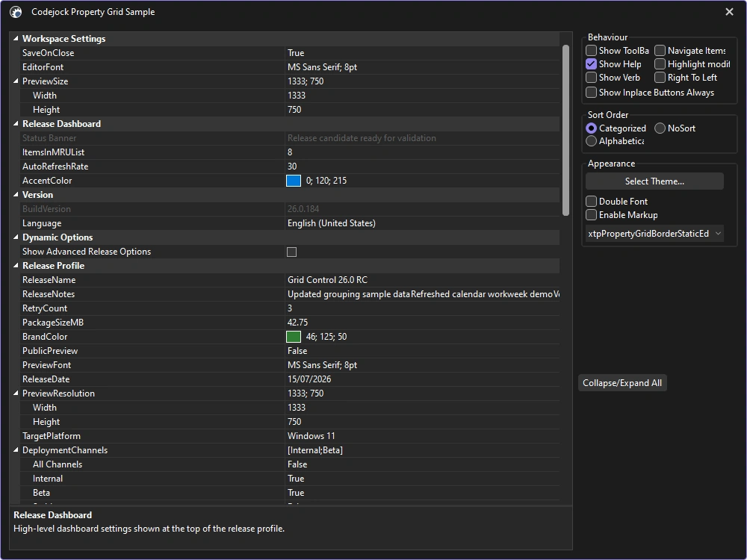Viewport: 747px width, 560px height.
Task: Collapse the PreviewResolution node
Action: (x=16, y=393)
